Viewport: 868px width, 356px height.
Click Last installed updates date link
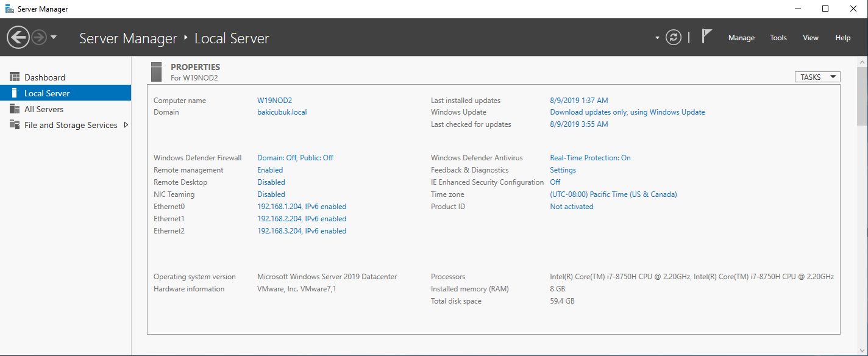579,101
